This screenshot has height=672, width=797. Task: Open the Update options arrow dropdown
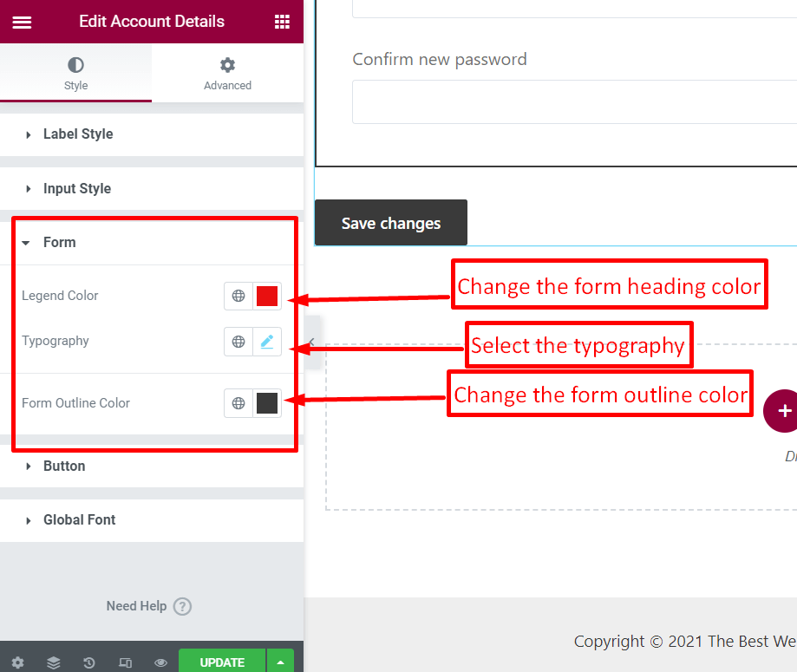279,661
